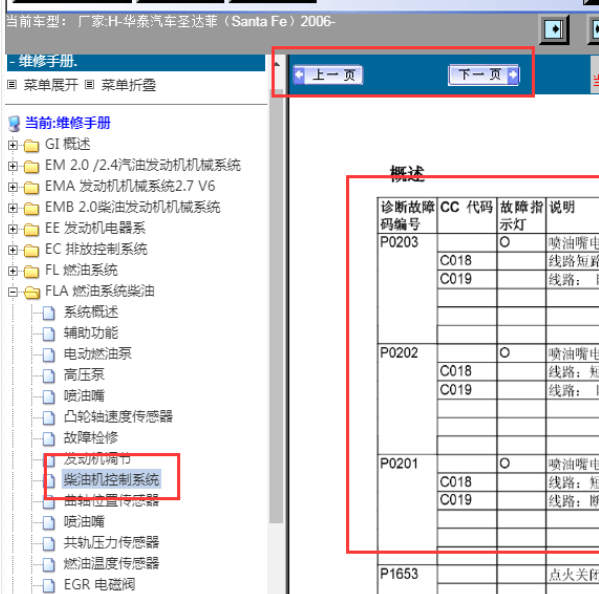Click the computer icon beside 当前:维修手册
This screenshot has width=599, height=594.
14,123
